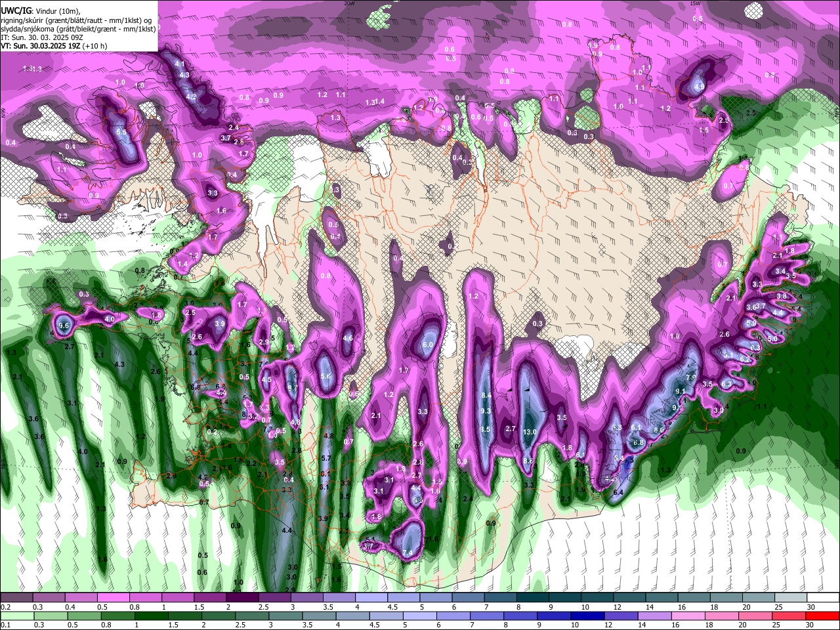Click the 20W longitude label at the top edge
Screen dimensions: 840x630
click(349, 3)
